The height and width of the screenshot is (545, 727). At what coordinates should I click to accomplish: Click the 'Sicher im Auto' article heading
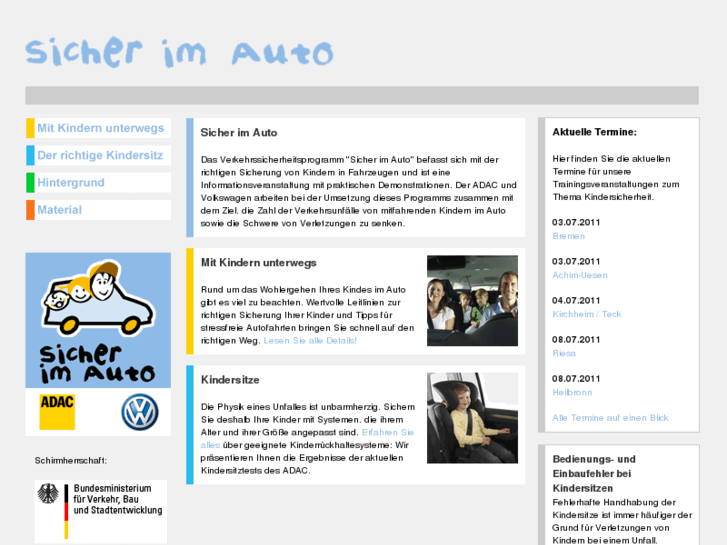[239, 133]
